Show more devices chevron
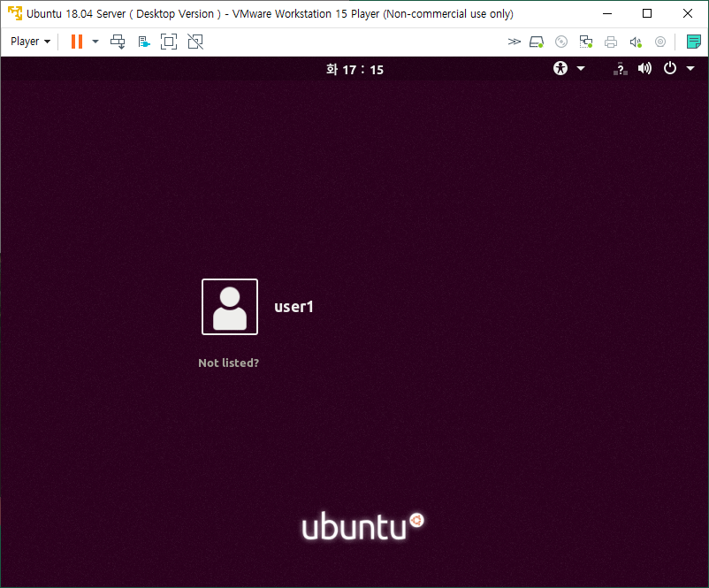Image resolution: width=709 pixels, height=588 pixels. (x=515, y=42)
